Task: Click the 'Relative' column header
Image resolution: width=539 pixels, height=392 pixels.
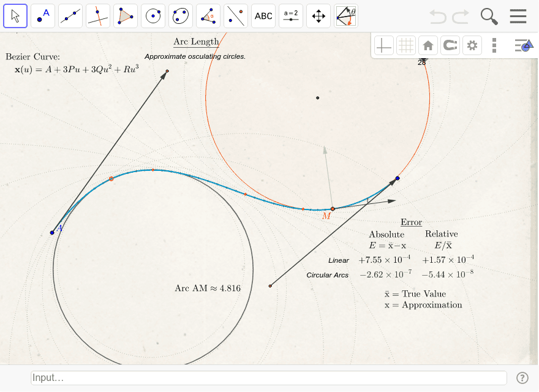Action: tap(442, 234)
